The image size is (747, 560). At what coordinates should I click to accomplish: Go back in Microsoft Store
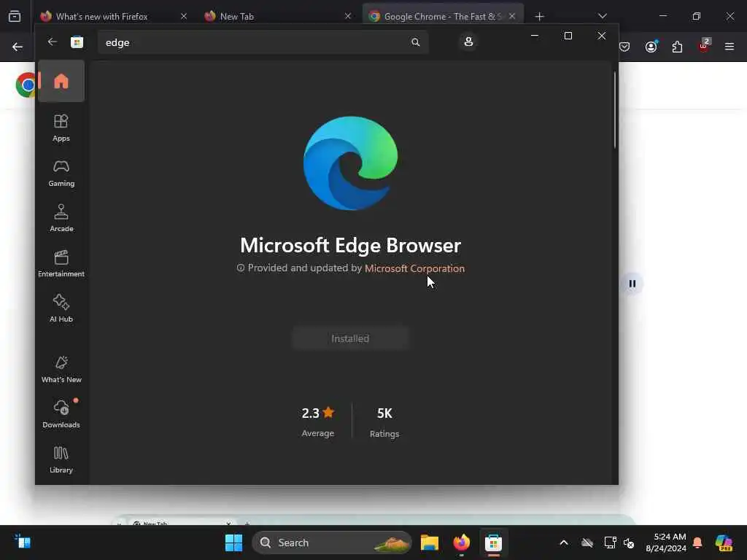click(x=53, y=42)
